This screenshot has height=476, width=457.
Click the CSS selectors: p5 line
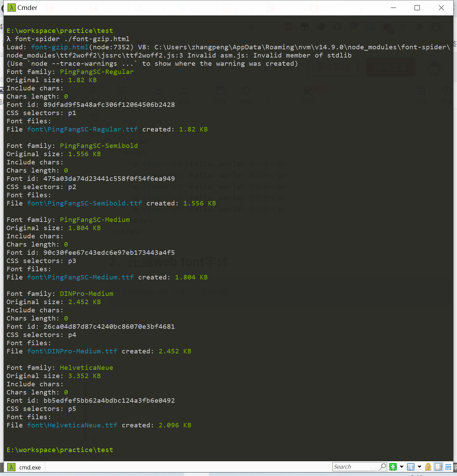(x=41, y=409)
